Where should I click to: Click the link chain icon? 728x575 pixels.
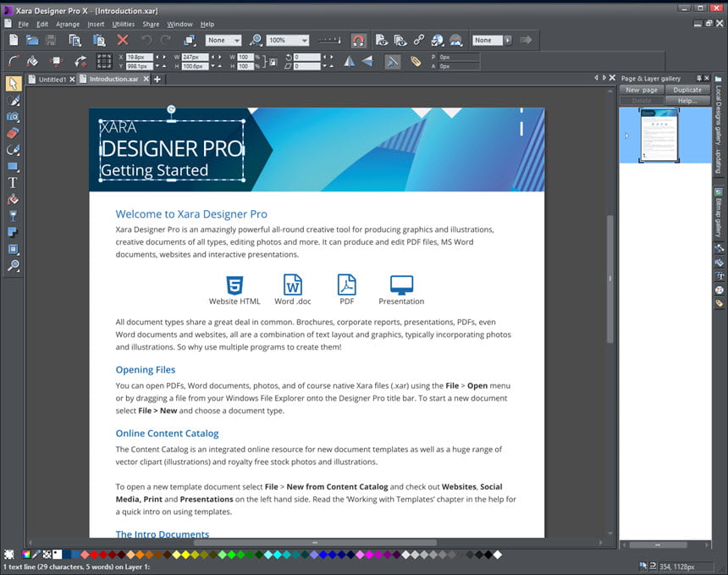(x=419, y=40)
